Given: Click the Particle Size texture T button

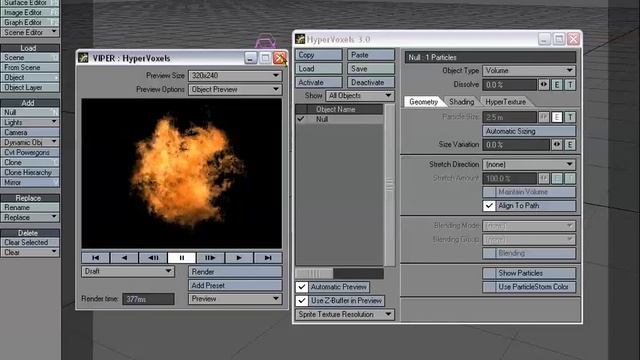Looking at the screenshot, I should (x=570, y=117).
